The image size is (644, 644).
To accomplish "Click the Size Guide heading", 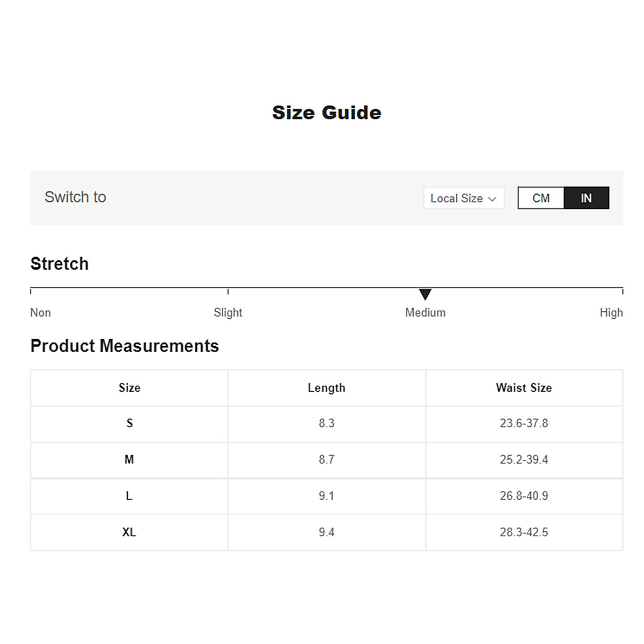I will click(326, 113).
